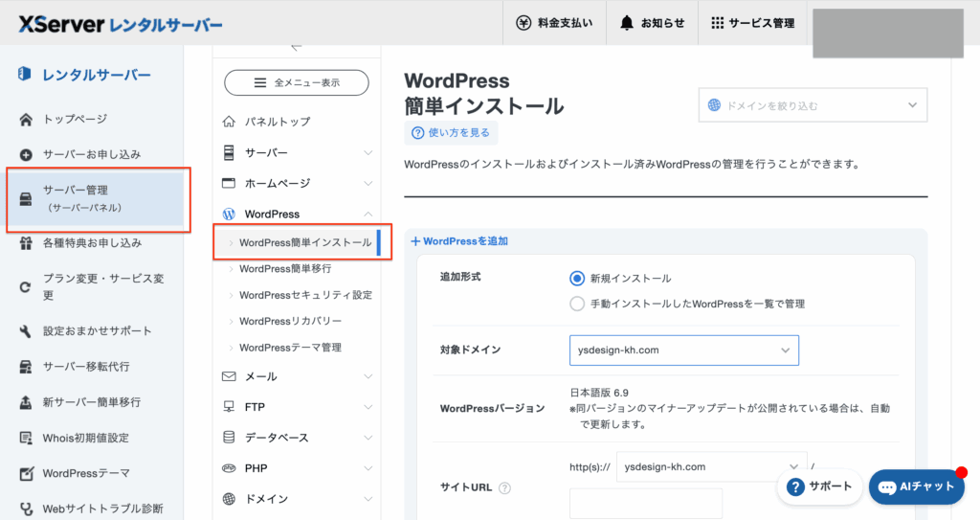Click the help icon next to サイトURL
This screenshot has height=520, width=980.
pos(505,488)
